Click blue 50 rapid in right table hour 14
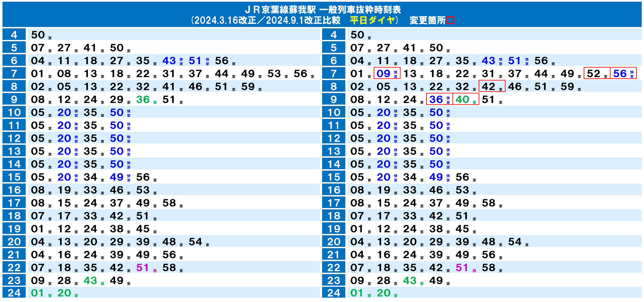Screen dimensions: 644x302 pyautogui.click(x=436, y=164)
